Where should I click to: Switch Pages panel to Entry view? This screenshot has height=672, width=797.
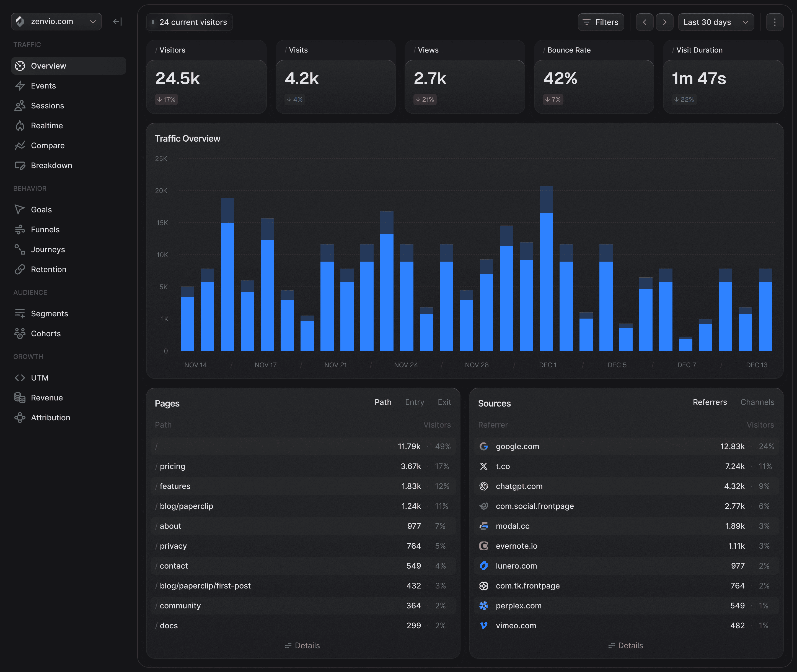click(x=414, y=402)
